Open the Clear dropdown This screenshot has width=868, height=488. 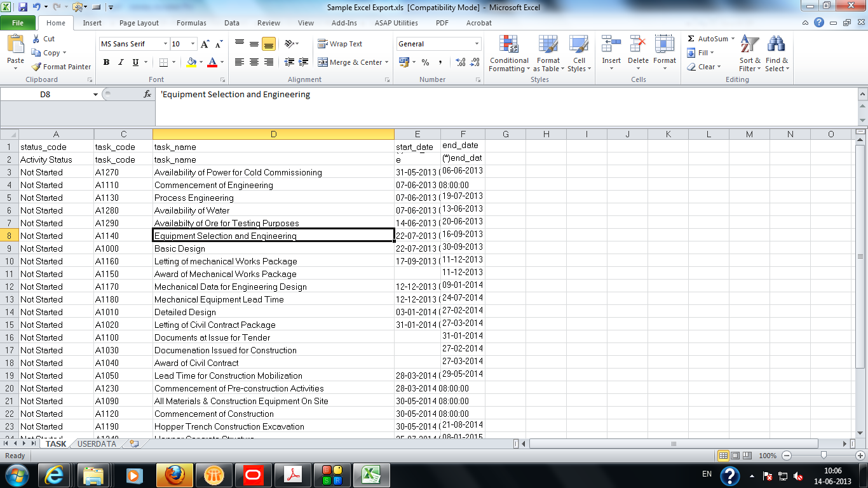(x=704, y=67)
